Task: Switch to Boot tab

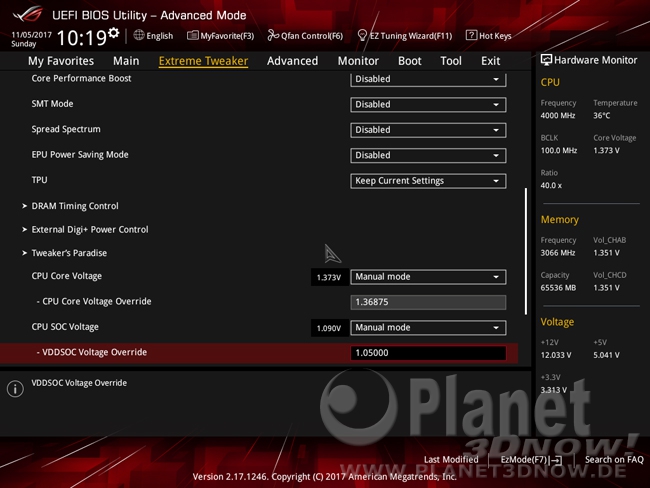Action: 410,61
